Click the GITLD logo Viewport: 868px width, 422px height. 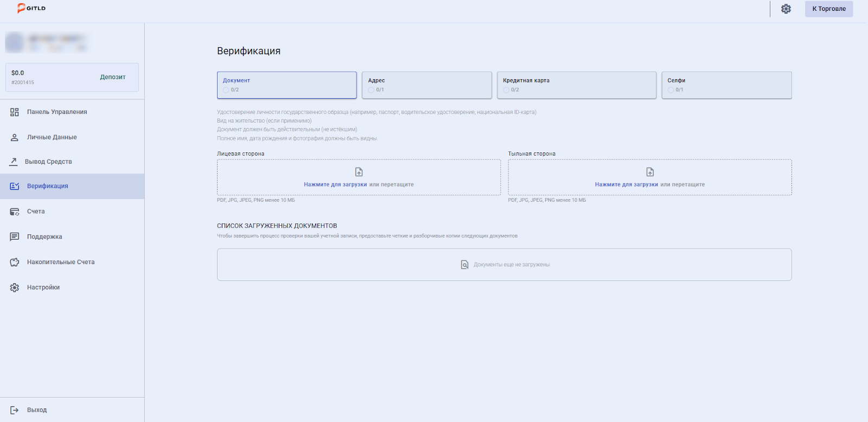[x=31, y=8]
